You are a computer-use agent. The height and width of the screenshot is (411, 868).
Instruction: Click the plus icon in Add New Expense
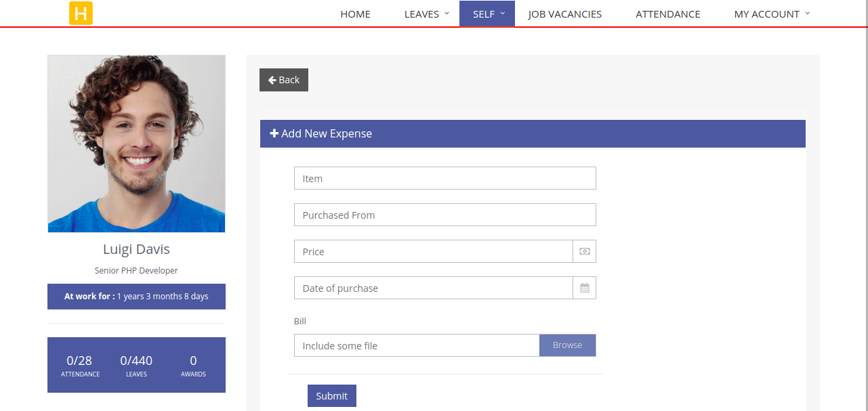tap(274, 133)
